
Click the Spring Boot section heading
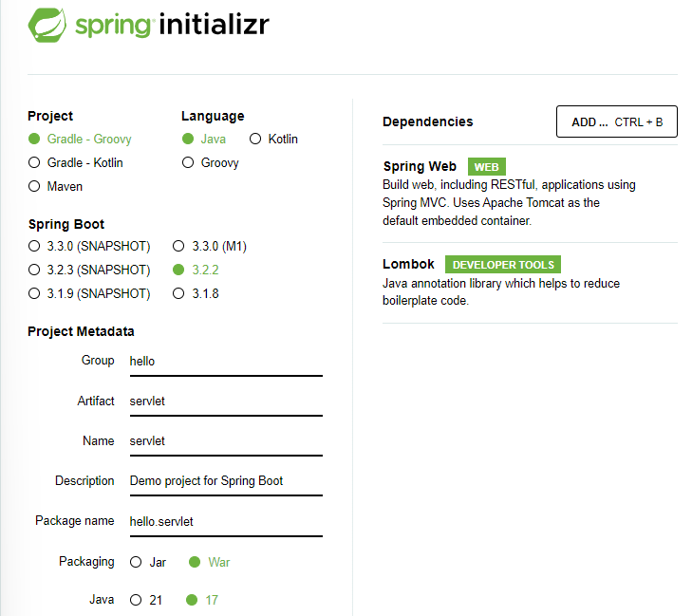pos(66,224)
